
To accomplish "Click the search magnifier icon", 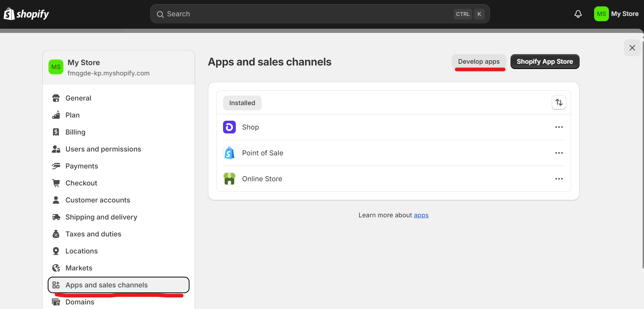I will [160, 14].
